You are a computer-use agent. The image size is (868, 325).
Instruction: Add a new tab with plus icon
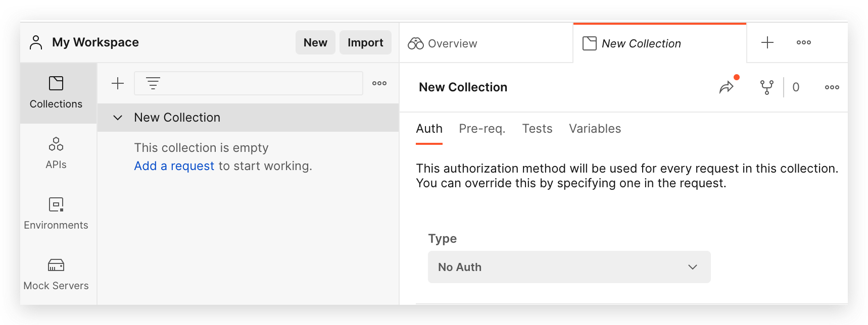tap(767, 43)
